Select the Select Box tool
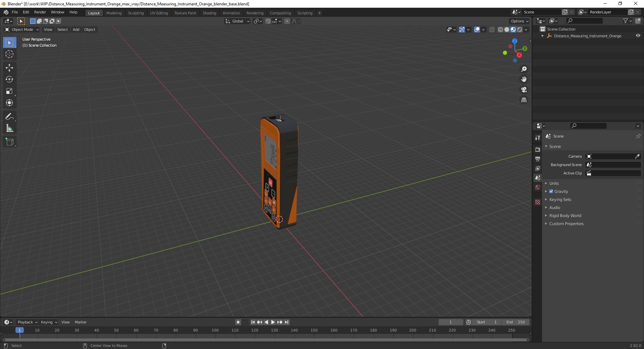This screenshot has height=349, width=644. pos(9,43)
